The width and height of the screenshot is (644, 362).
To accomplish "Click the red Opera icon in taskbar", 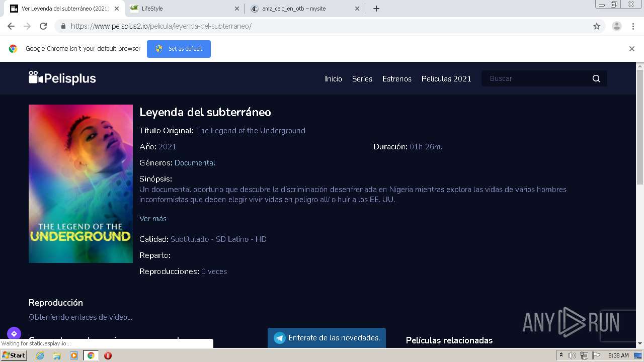I will pyautogui.click(x=108, y=355).
